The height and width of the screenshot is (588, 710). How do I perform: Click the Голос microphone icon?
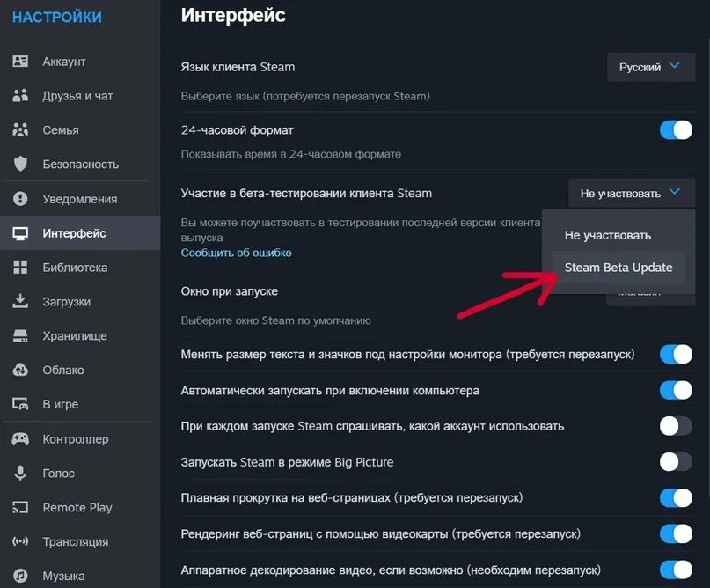tap(20, 473)
